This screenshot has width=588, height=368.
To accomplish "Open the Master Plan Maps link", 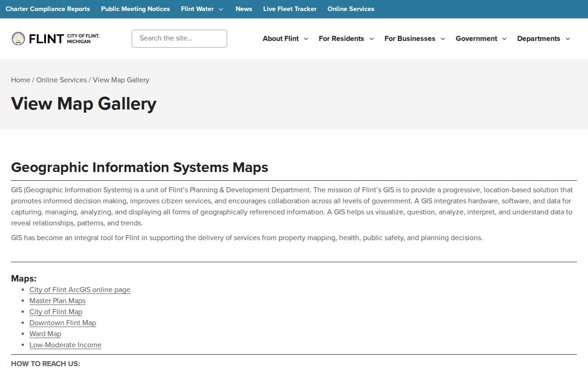I will point(57,301).
